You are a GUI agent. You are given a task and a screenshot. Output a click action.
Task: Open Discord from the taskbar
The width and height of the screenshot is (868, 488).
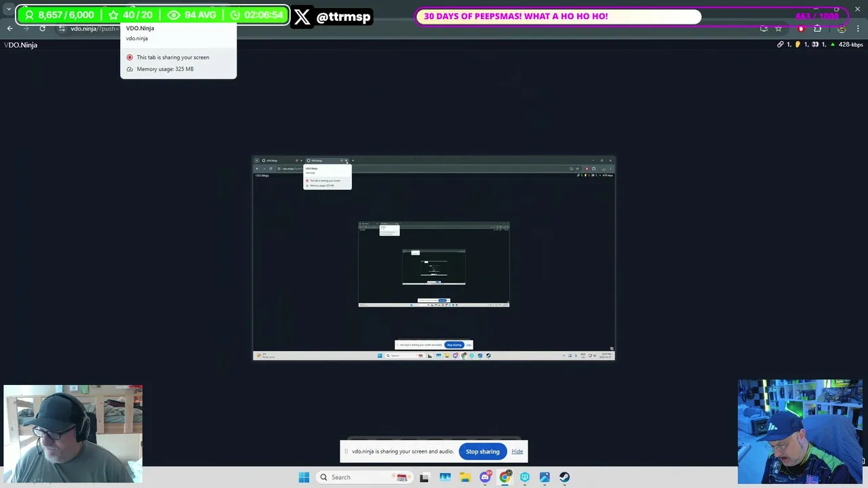point(485,477)
